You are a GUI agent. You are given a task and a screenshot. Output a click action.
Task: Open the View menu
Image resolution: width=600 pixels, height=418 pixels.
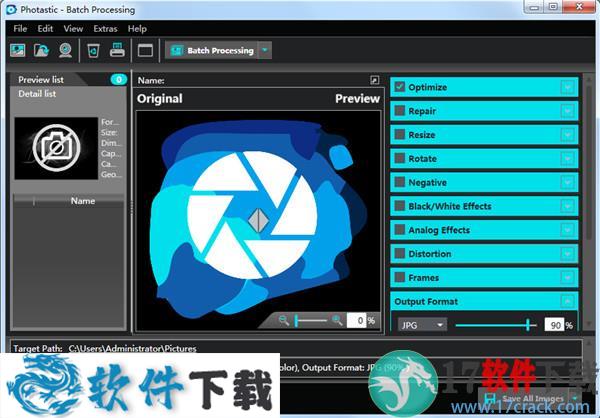[x=73, y=29]
